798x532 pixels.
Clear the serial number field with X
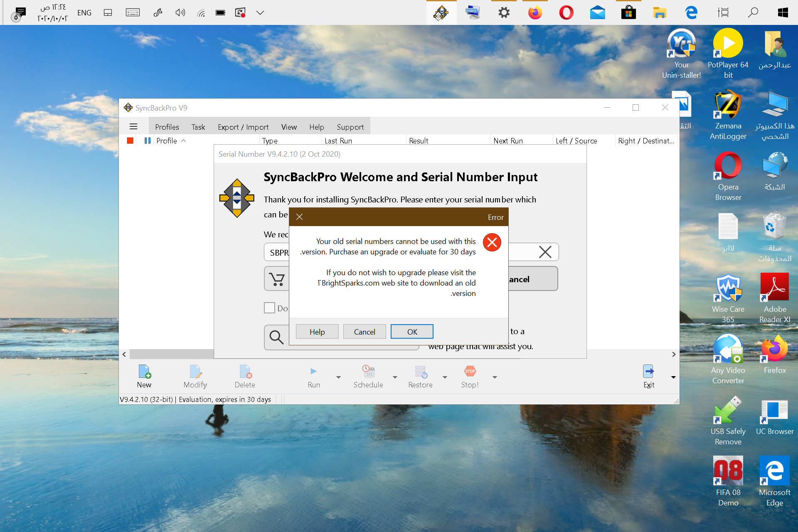click(545, 252)
